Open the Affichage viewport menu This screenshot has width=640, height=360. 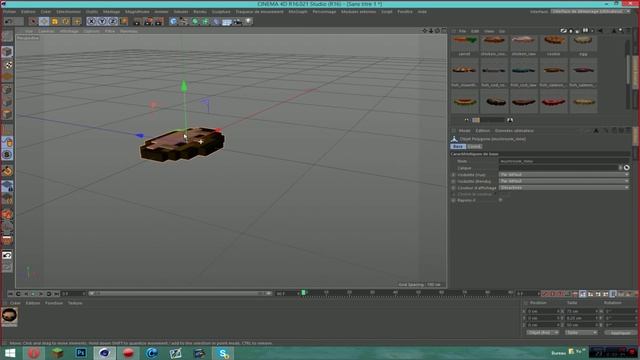69,31
